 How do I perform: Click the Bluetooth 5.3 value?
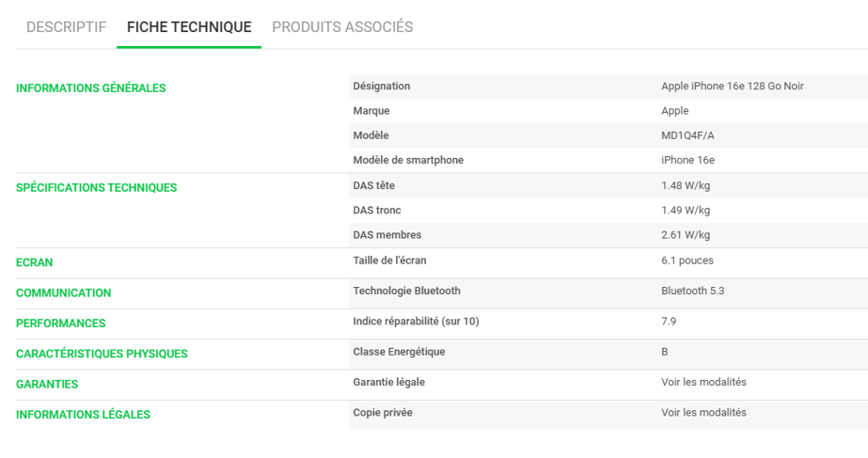[692, 291]
